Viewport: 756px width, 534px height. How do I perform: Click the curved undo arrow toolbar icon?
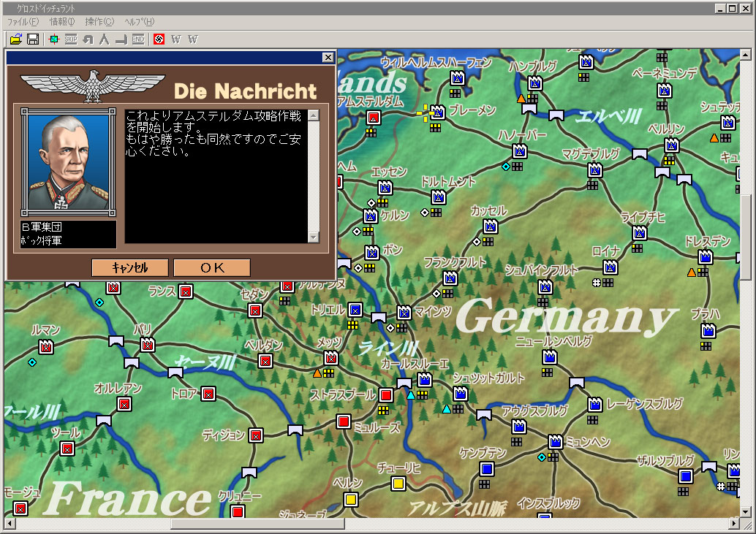88,39
